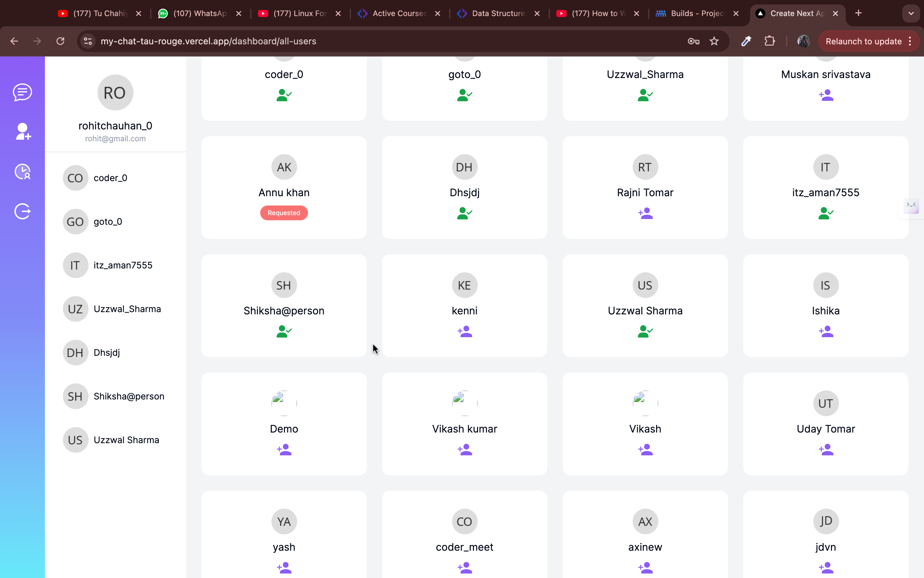Image resolution: width=924 pixels, height=578 pixels.
Task: Click the rohitchauhan_0 username
Action: [x=115, y=126]
